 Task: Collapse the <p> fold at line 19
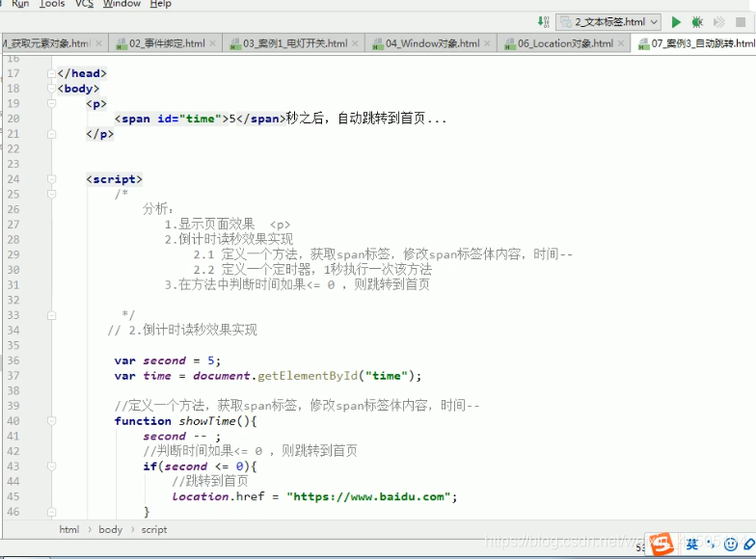pyautogui.click(x=52, y=104)
